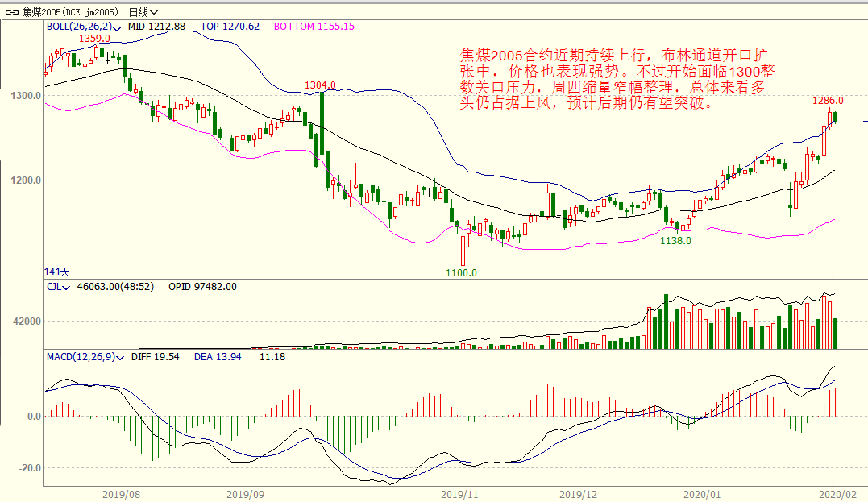The width and height of the screenshot is (868, 502).
Task: Click the OPID 97482.00 open interest label
Action: 201,287
